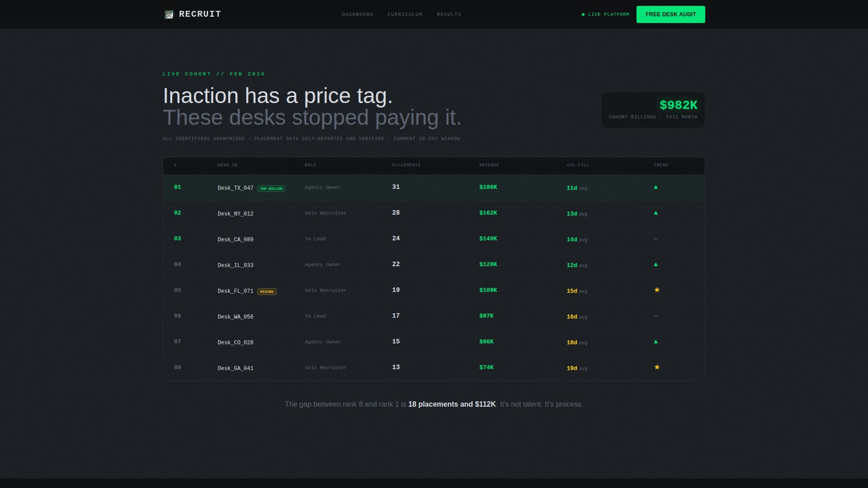Click the RECRUIT logo chart icon

coord(169,14)
